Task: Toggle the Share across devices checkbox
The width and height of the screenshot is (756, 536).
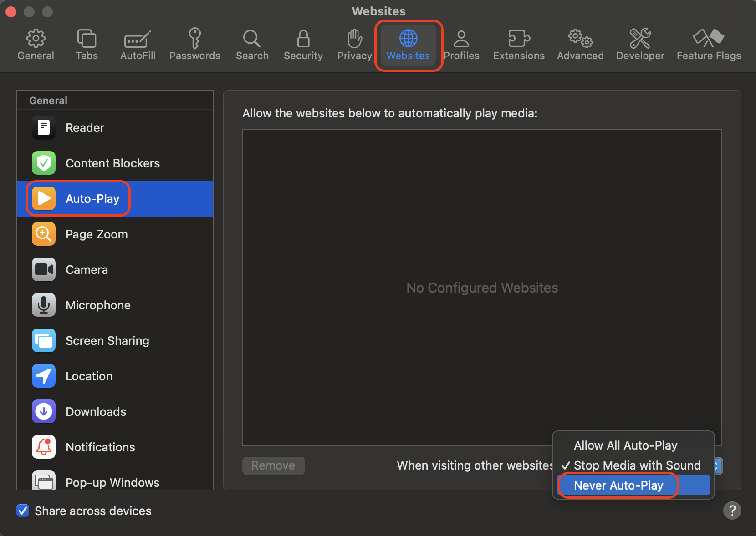Action: coord(23,511)
